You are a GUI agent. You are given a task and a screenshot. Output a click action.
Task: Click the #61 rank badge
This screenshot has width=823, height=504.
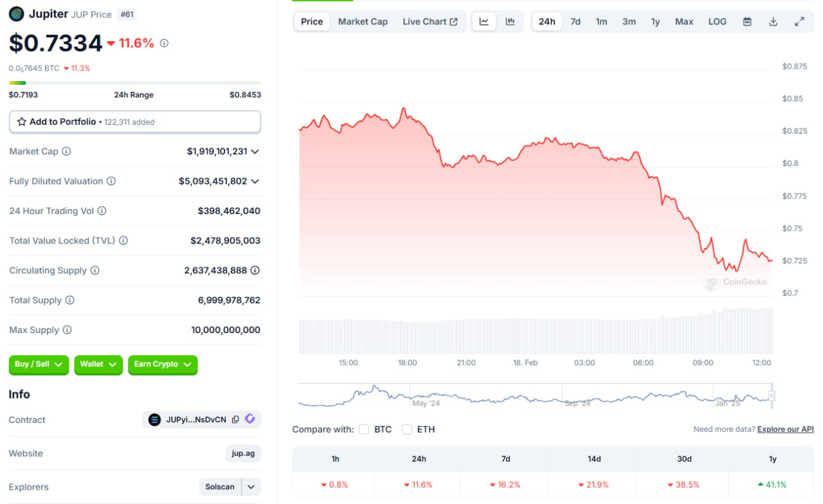[x=127, y=14]
